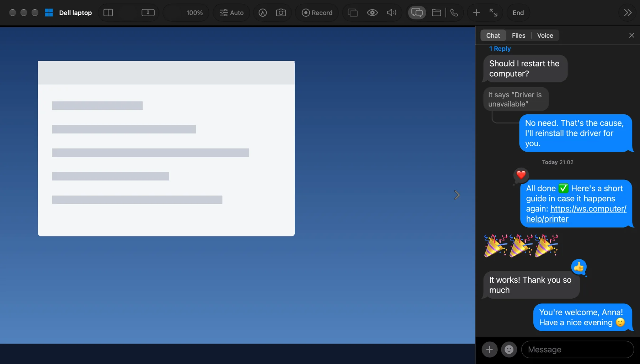This screenshot has width=640, height=364.
Task: Click the window overlay icon
Action: [x=352, y=13]
